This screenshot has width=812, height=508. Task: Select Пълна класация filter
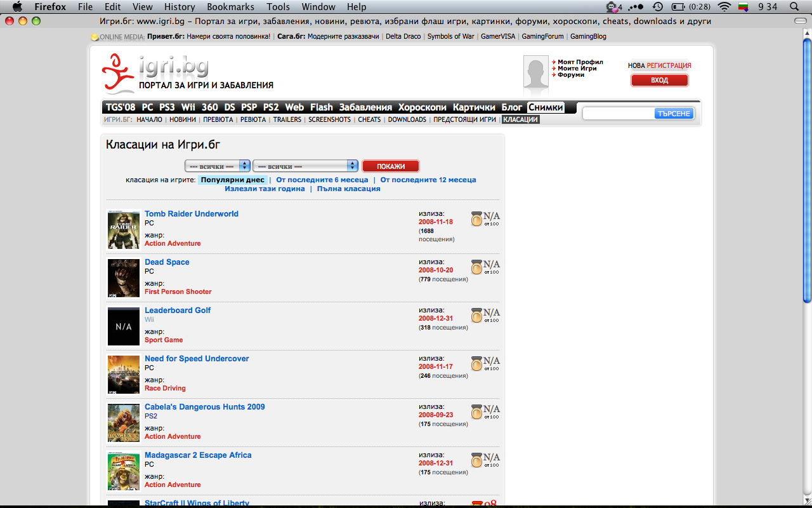click(x=348, y=189)
